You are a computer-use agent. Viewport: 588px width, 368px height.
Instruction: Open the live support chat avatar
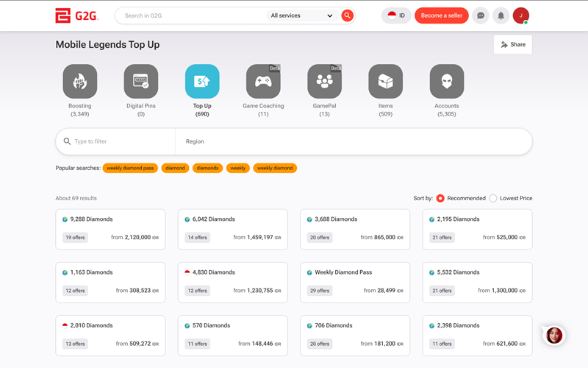(x=554, y=336)
